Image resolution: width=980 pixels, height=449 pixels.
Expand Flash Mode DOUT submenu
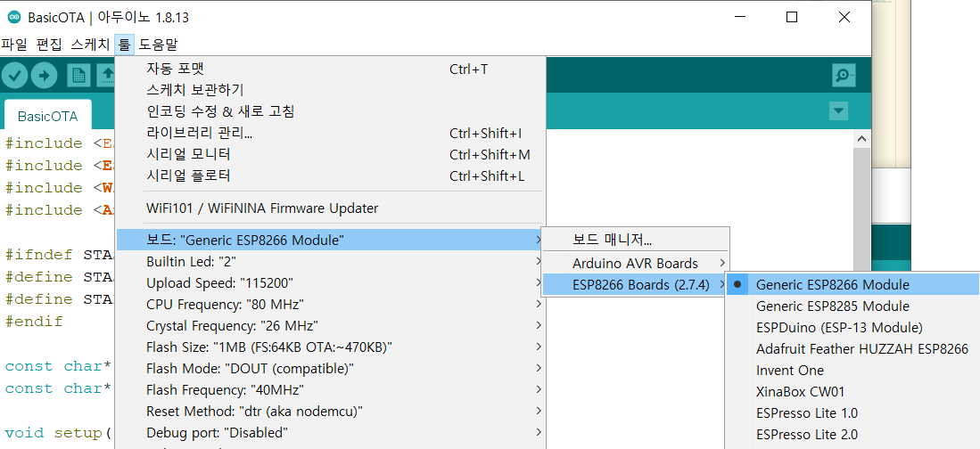331,369
